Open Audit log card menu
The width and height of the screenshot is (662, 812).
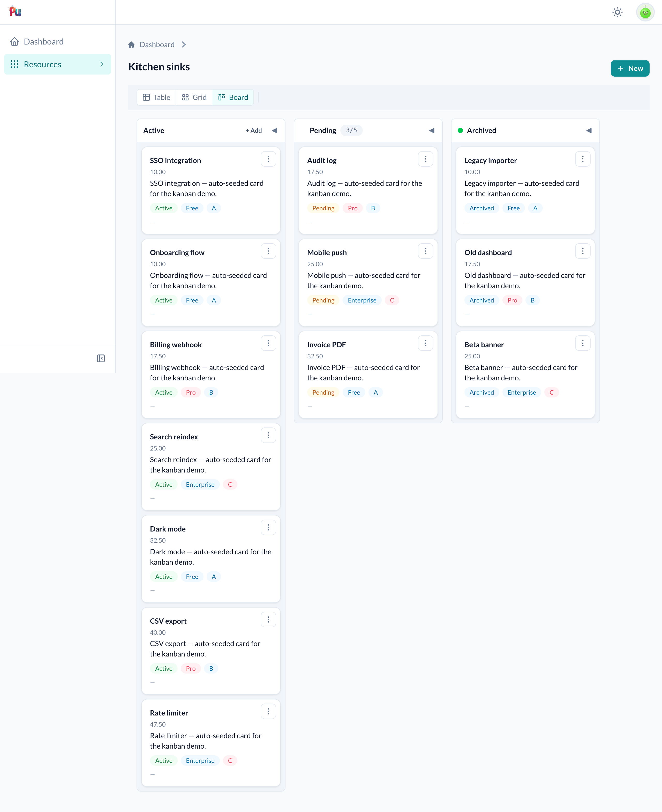click(x=426, y=159)
